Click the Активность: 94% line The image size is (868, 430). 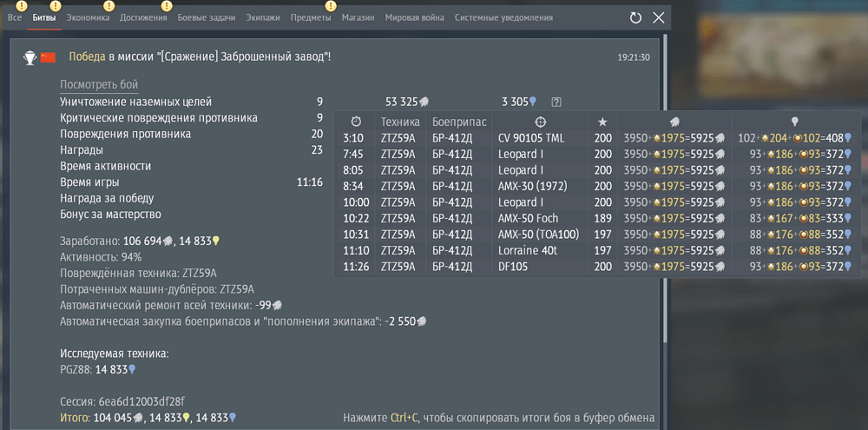coord(101,257)
